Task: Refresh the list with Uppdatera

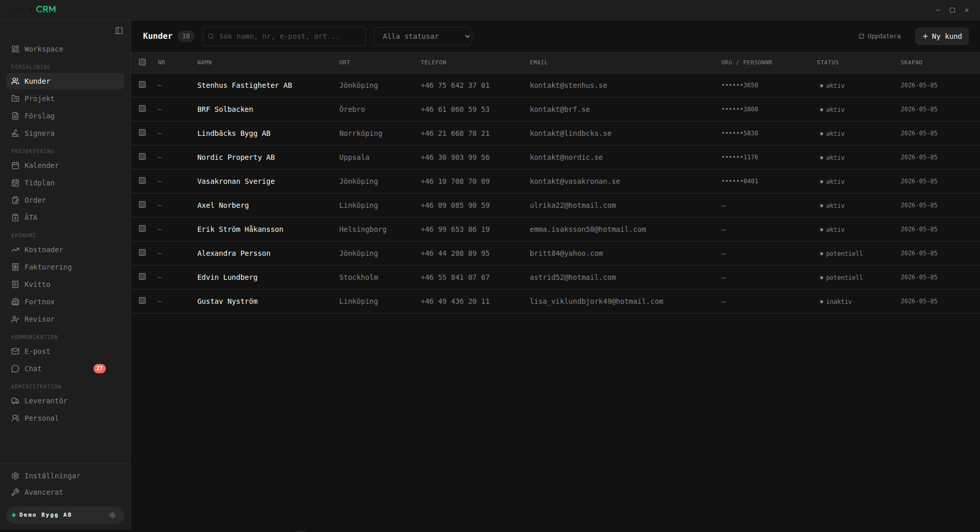Action: [879, 36]
